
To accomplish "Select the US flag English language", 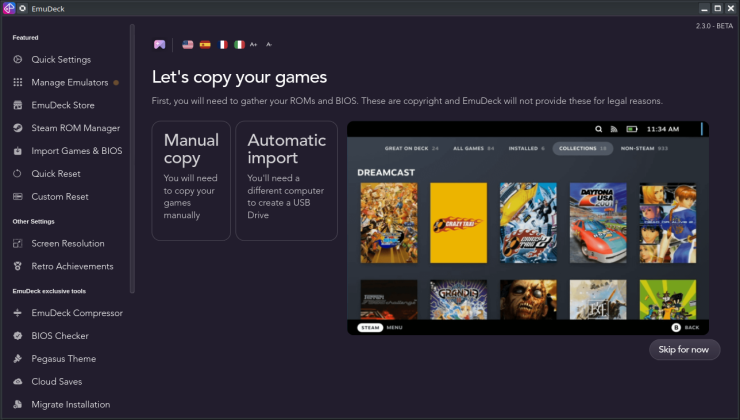I will point(187,45).
